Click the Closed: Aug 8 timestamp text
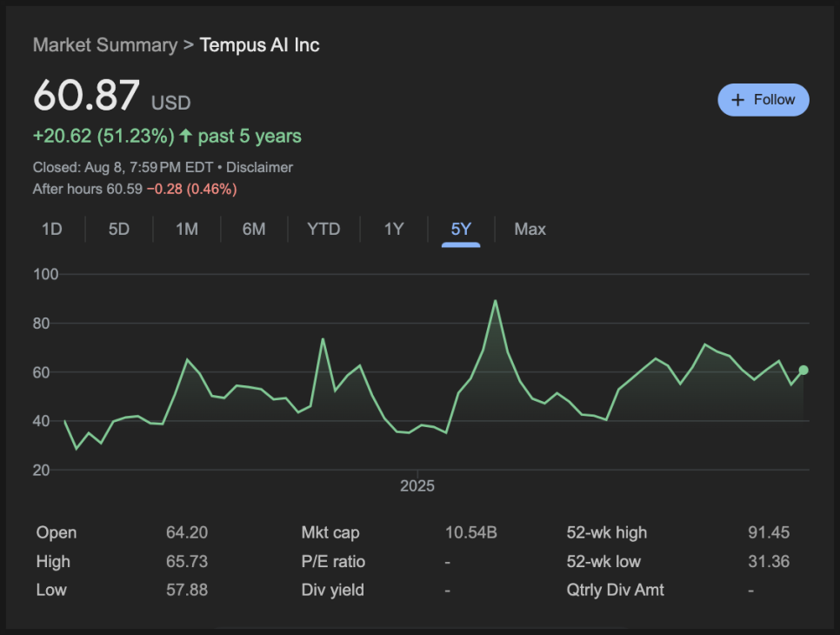Screen dimensions: 840x635 [x=123, y=167]
